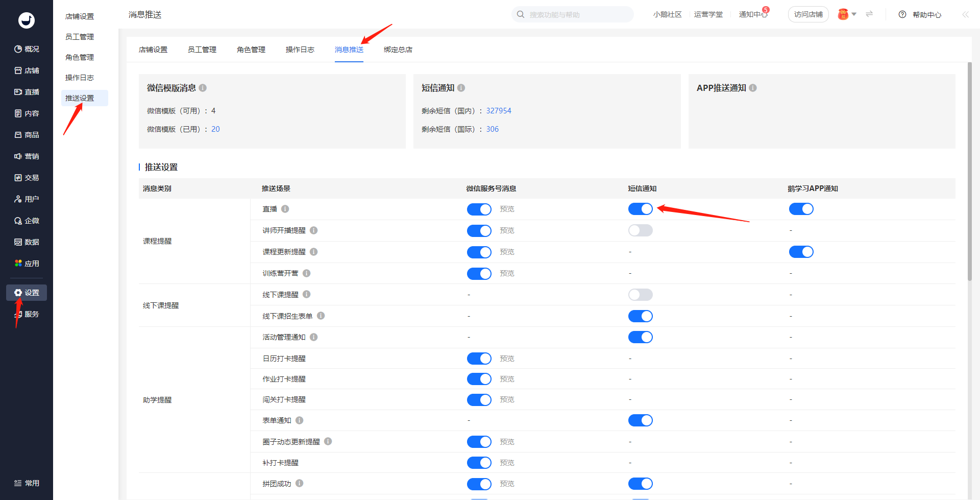This screenshot has height=500, width=980.
Task: Toggle WeChat message for 日历打卡提醒
Action: tap(479, 359)
